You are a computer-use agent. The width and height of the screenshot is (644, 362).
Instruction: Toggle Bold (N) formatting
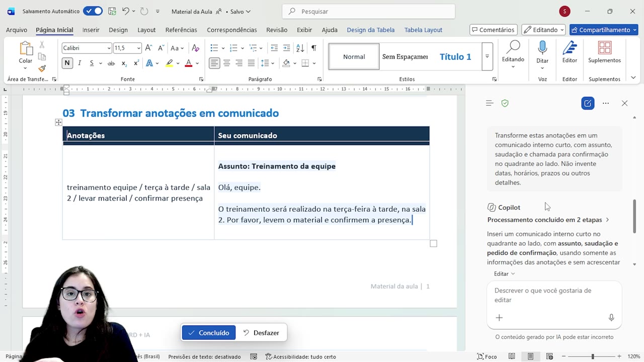pos(67,63)
